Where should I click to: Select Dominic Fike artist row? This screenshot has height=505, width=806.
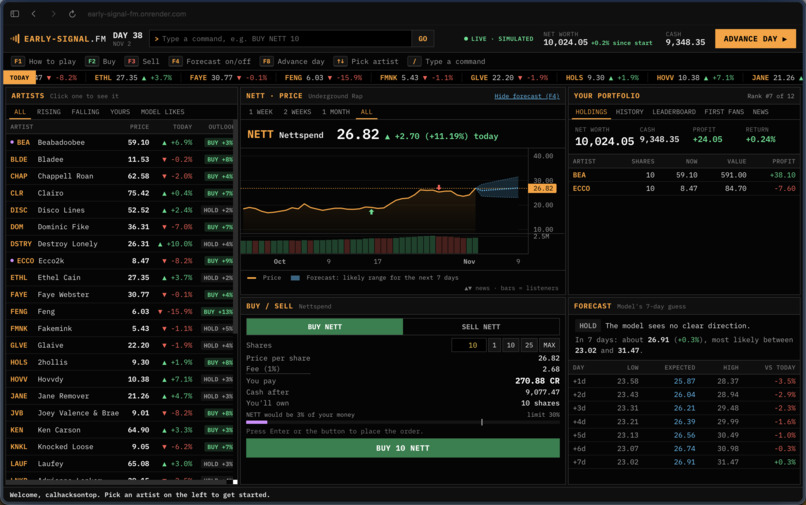[121, 227]
